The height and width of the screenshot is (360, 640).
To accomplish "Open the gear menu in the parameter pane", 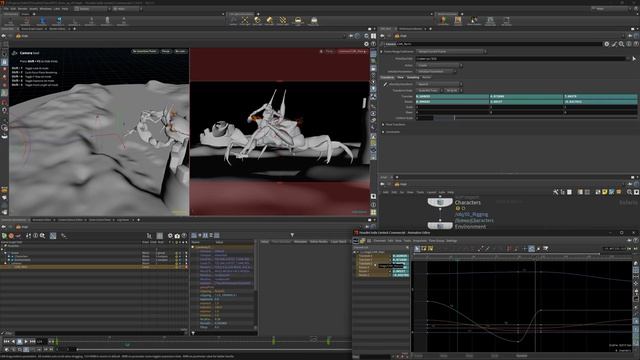I will pos(607,44).
